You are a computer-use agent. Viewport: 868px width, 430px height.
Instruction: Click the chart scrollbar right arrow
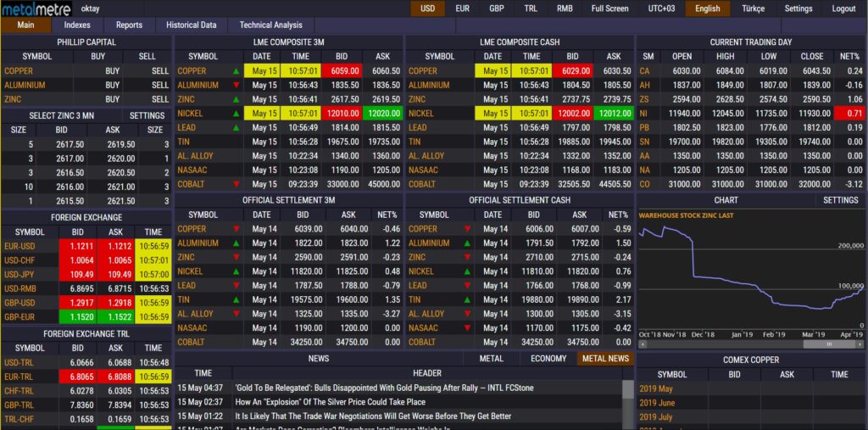859,343
